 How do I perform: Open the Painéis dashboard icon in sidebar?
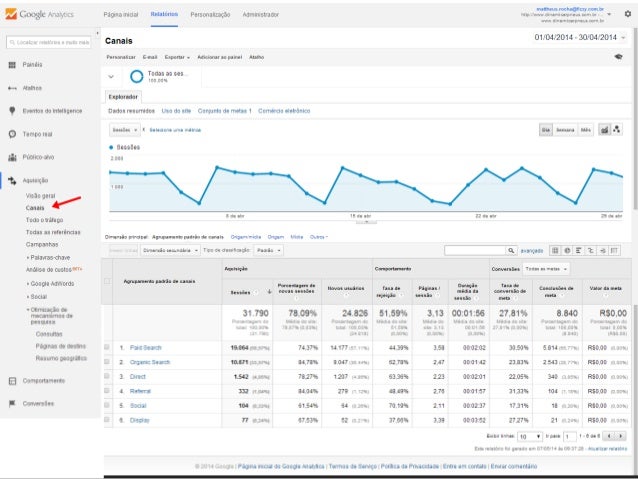[x=11, y=64]
